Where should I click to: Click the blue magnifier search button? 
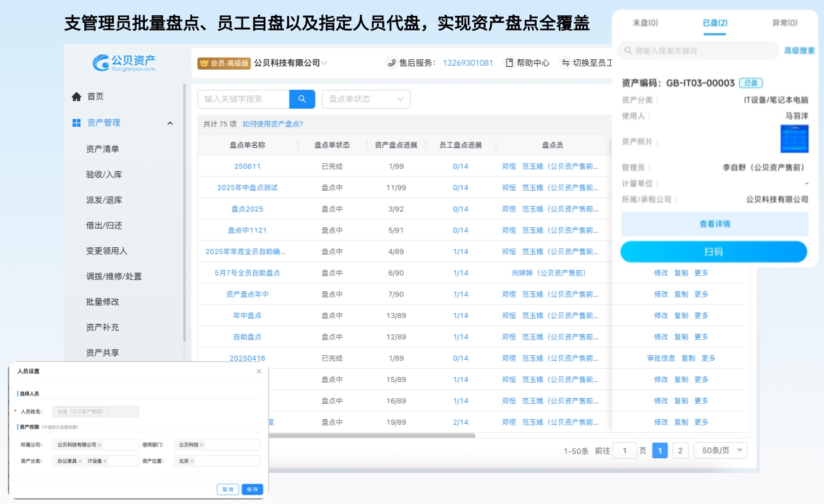(302, 99)
